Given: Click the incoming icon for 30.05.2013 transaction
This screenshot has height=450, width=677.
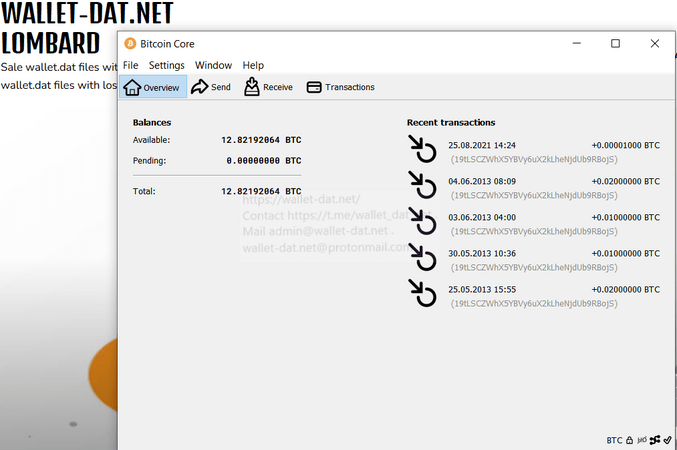Looking at the screenshot, I should click(x=423, y=257).
